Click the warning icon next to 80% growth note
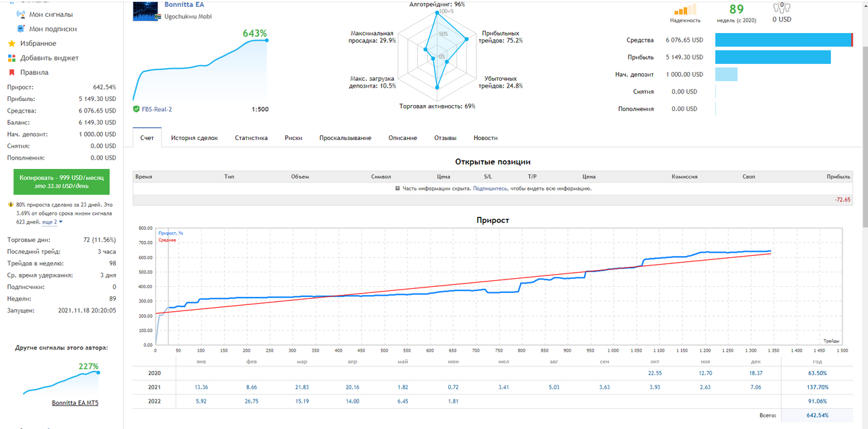868x429 pixels. pos(11,204)
